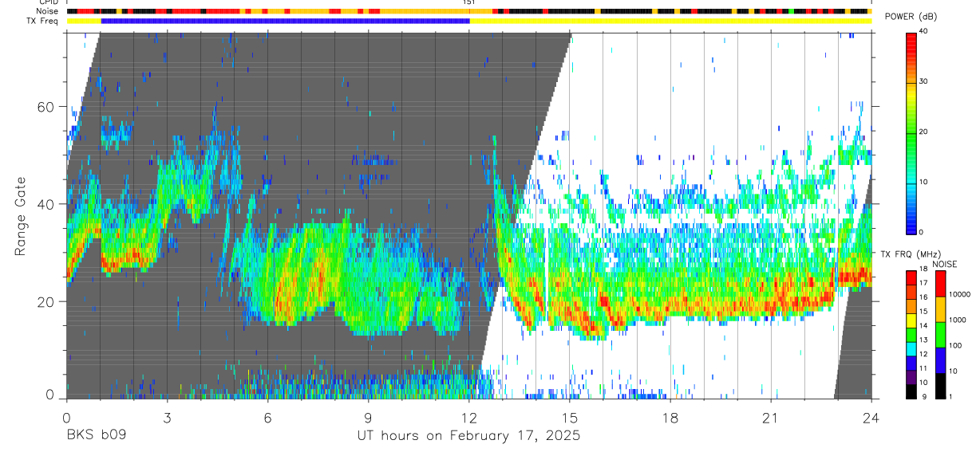Image resolution: width=980 pixels, height=452 pixels.
Task: Pick the cyan cell of the TX FRQ legend
Action: pyautogui.click(x=911, y=348)
